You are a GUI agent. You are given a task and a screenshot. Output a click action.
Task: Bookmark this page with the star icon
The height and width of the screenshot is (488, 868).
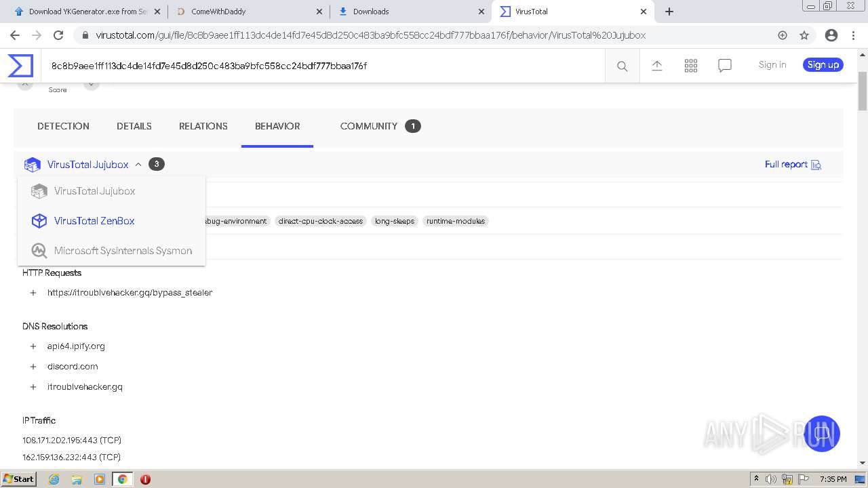(x=804, y=35)
